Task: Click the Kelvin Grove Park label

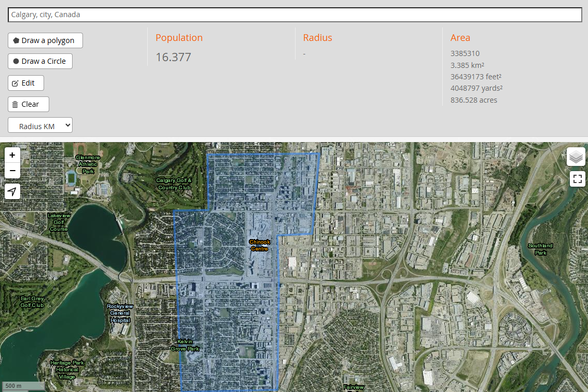Action: (x=185, y=345)
